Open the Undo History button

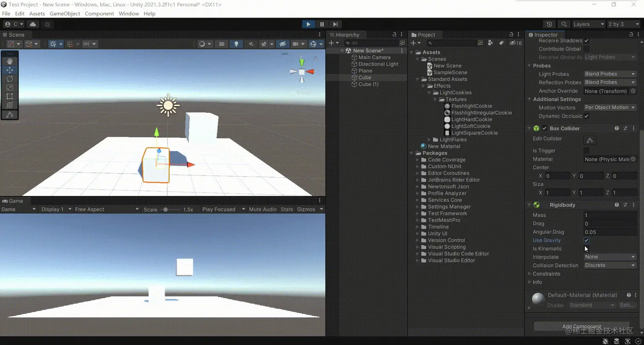pyautogui.click(x=549, y=24)
